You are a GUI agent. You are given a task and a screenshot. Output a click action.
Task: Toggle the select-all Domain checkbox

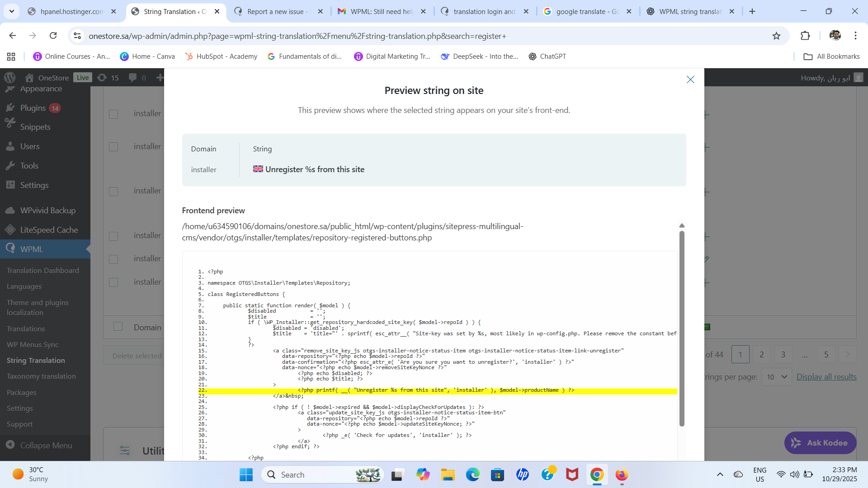point(118,327)
